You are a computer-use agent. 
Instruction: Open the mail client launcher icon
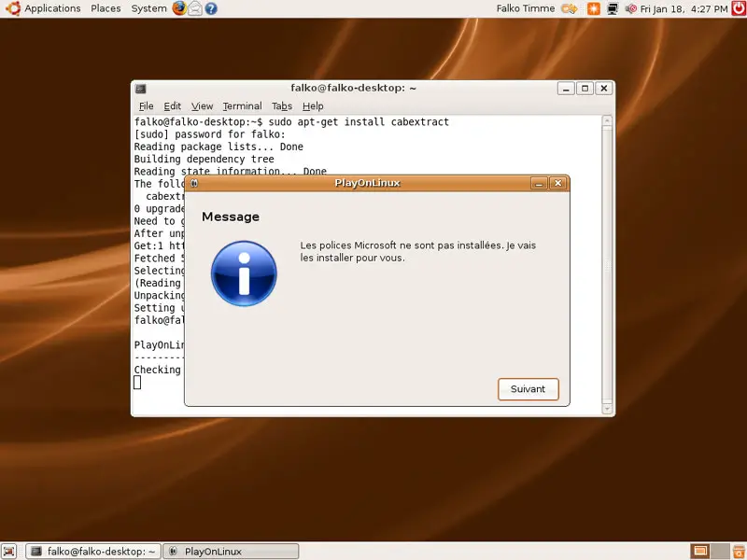coord(195,8)
